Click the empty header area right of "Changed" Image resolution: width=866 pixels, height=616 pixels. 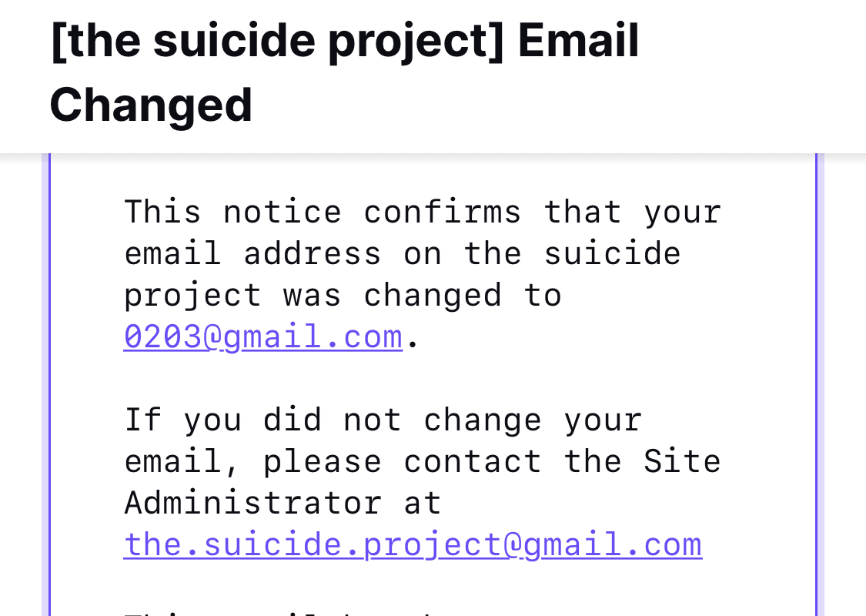pos(539,105)
